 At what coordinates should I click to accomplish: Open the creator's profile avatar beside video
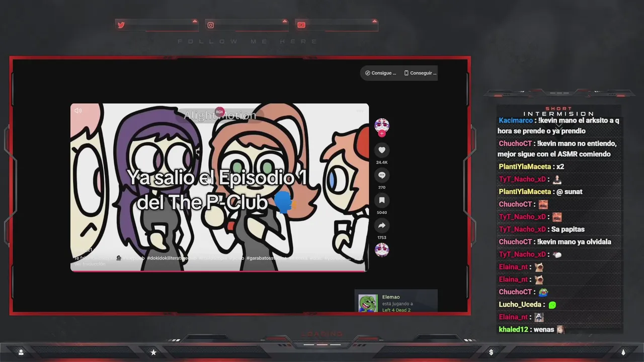382,125
